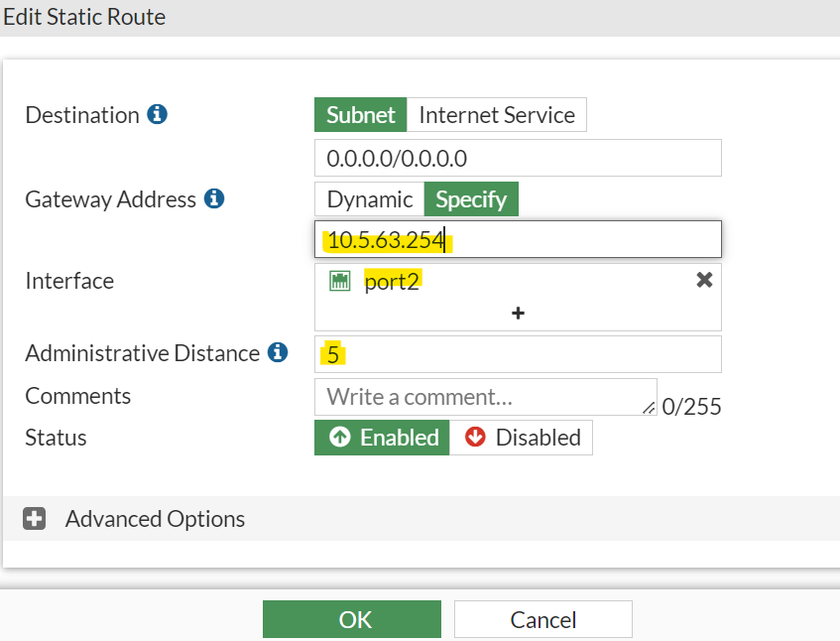Click the Administrative Distance input field
840x641 pixels.
(x=518, y=353)
